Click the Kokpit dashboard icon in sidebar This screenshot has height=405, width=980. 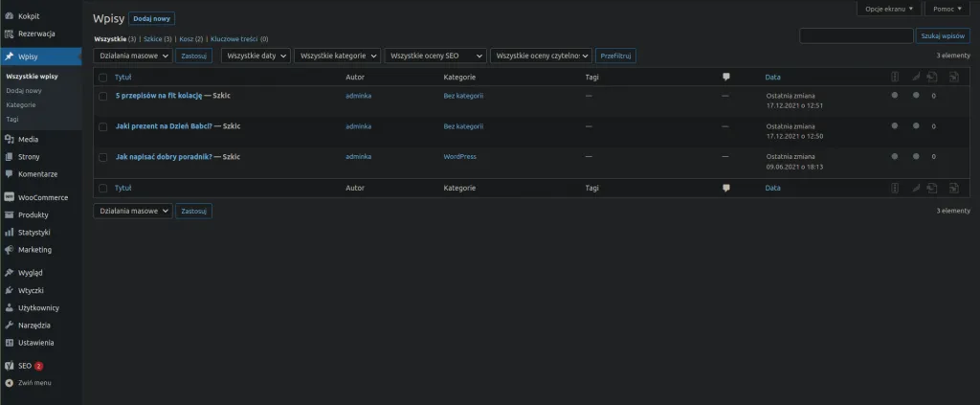(x=9, y=15)
